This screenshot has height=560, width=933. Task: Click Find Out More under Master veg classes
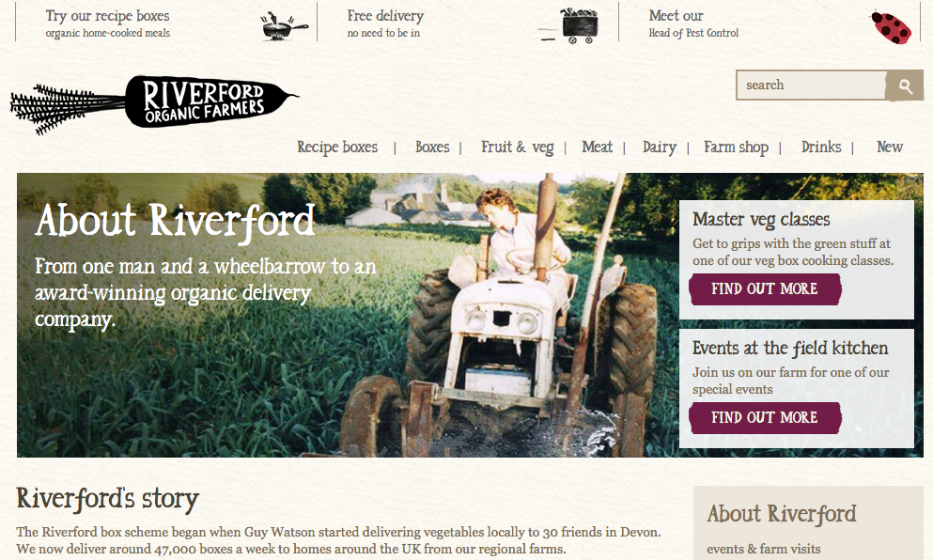(x=765, y=289)
